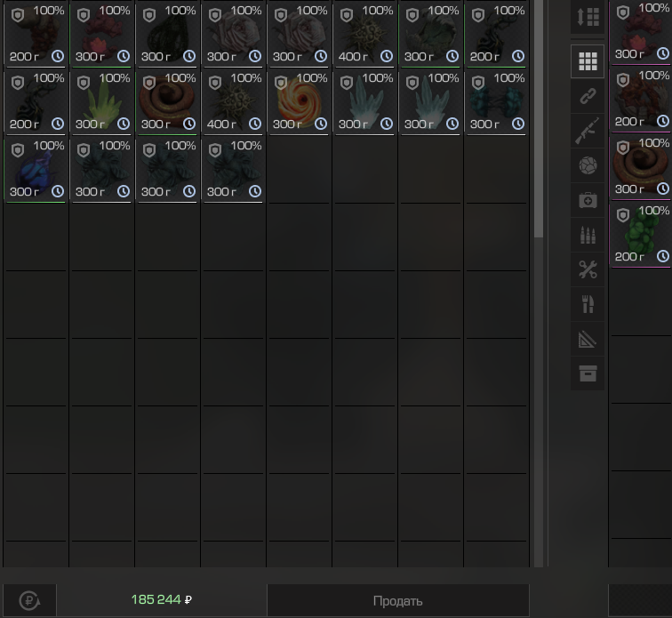The image size is (672, 618).
Task: Select the glowing blue 300 г artifact
Action: 36,169
